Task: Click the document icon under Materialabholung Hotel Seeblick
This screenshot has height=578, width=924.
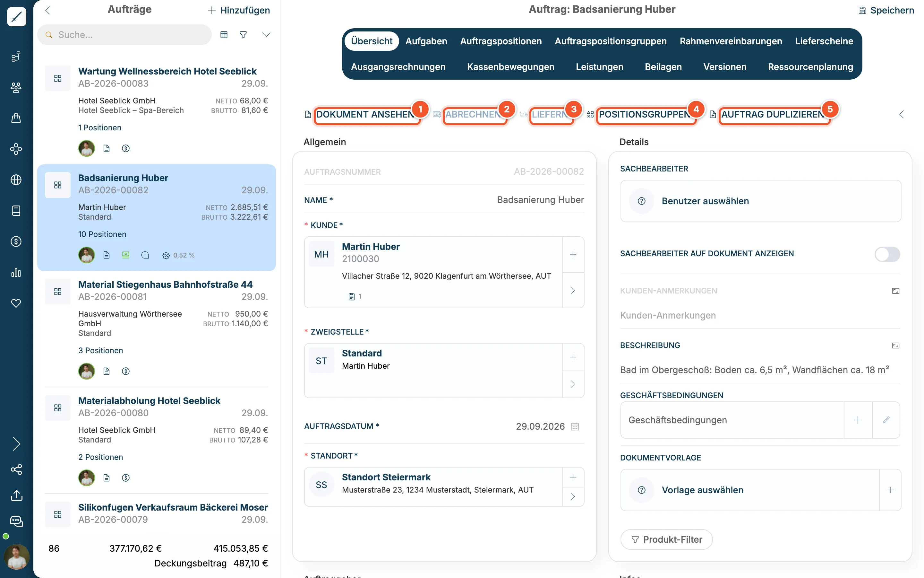Action: coord(107,478)
